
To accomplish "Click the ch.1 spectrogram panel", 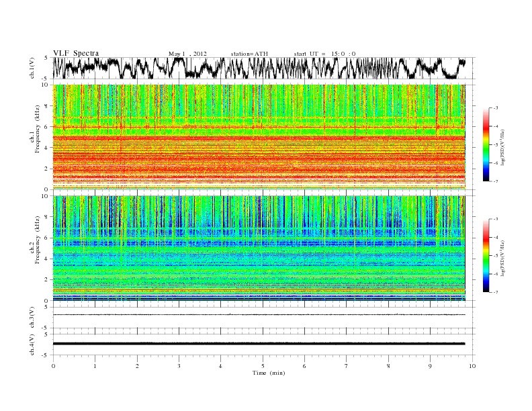I will 259,137.
